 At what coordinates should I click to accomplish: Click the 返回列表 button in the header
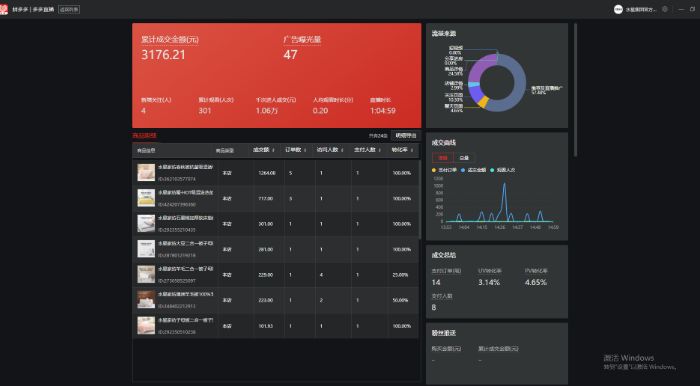pos(69,9)
